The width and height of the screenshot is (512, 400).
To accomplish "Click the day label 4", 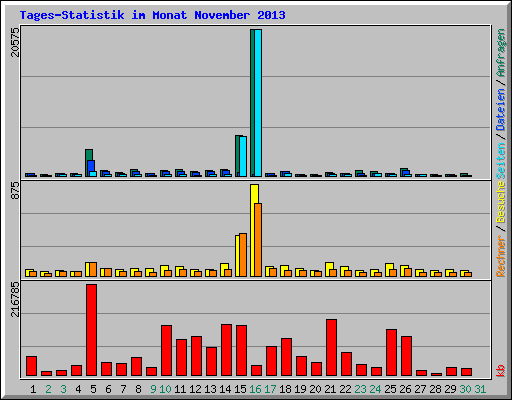I will [x=78, y=389].
